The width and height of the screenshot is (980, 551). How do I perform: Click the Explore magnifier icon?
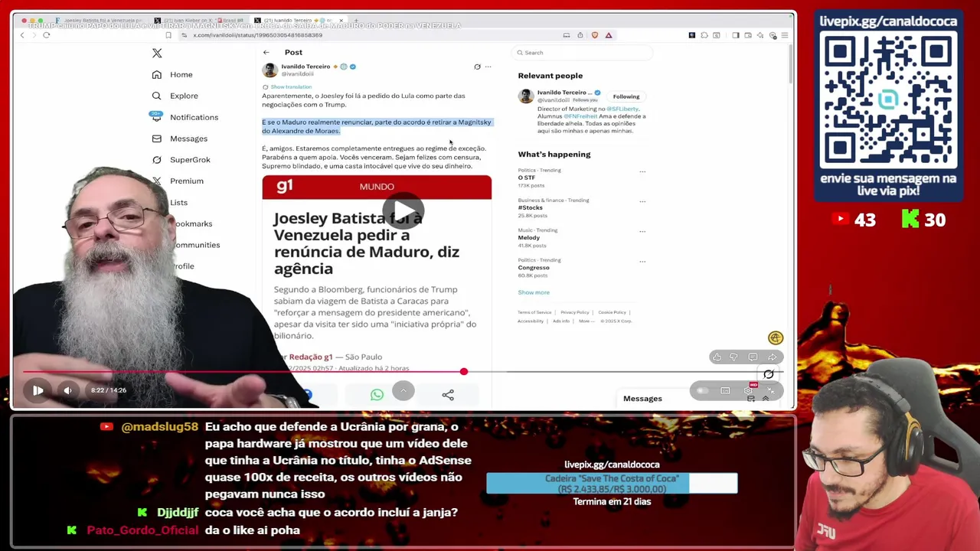(157, 96)
